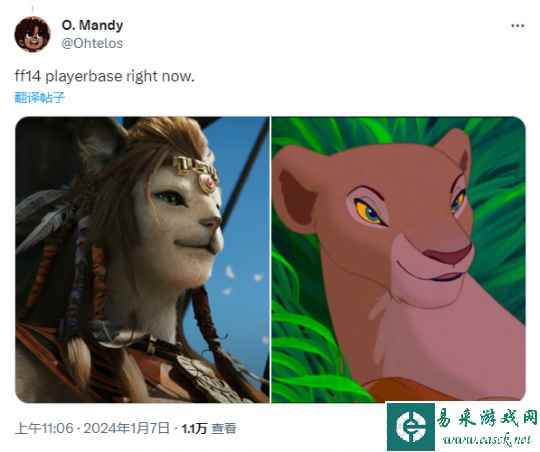Click the 1.1万 view count
Image resolution: width=540 pixels, height=452 pixels.
click(194, 429)
